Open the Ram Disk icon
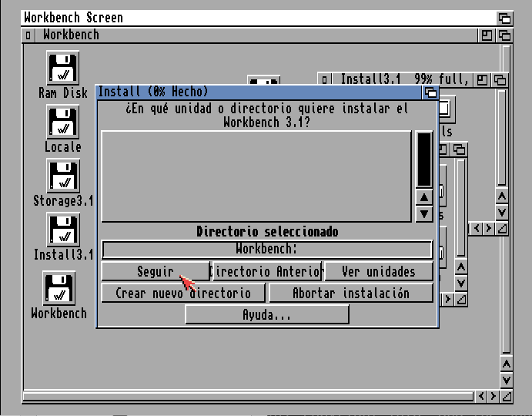The width and height of the screenshot is (532, 416). pyautogui.click(x=62, y=68)
